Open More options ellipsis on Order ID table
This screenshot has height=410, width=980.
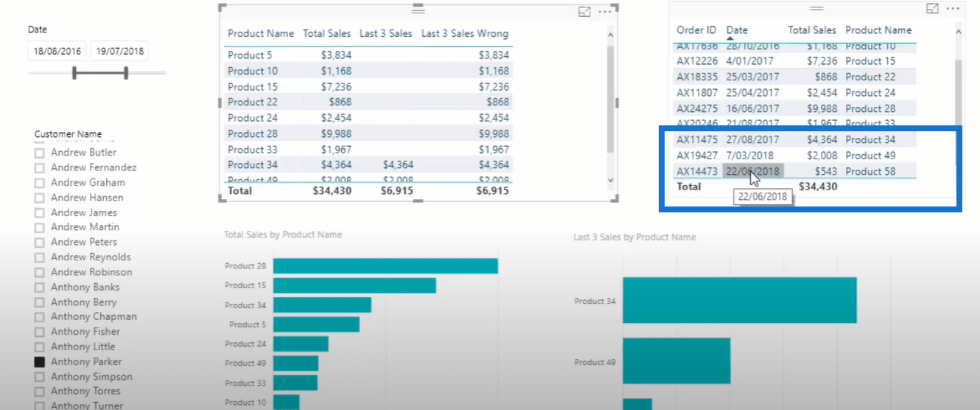coord(954,8)
